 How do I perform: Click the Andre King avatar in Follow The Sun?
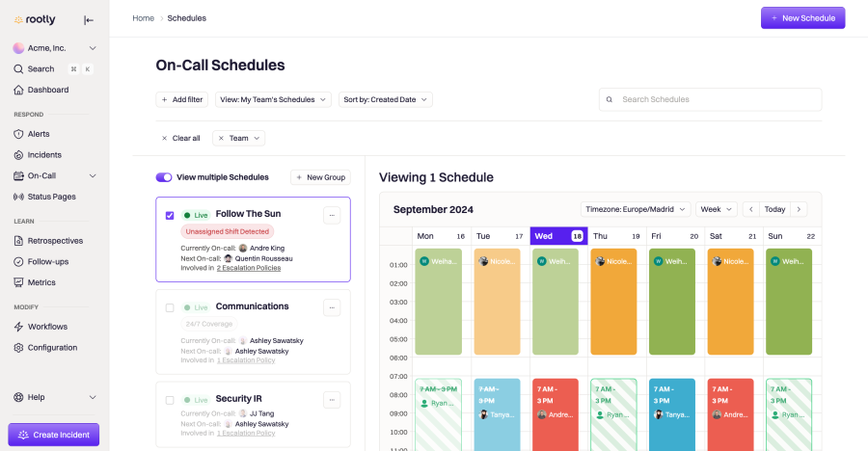pos(242,248)
